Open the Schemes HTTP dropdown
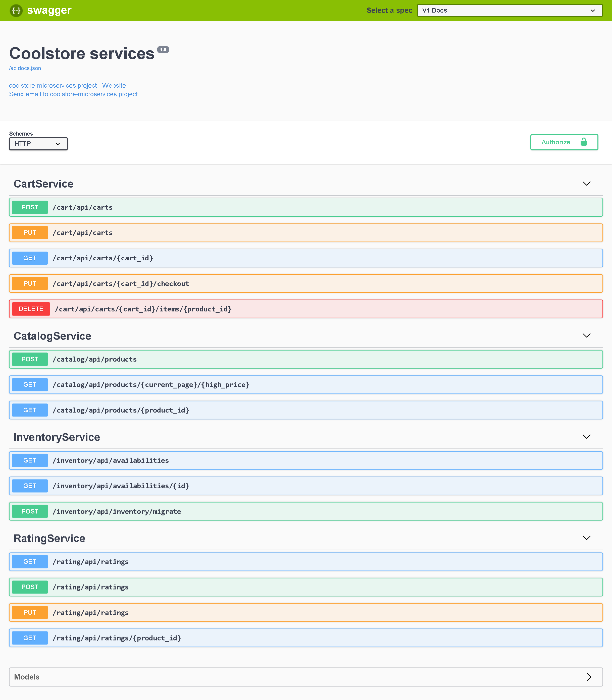Viewport: 612px width, 700px height. click(38, 144)
